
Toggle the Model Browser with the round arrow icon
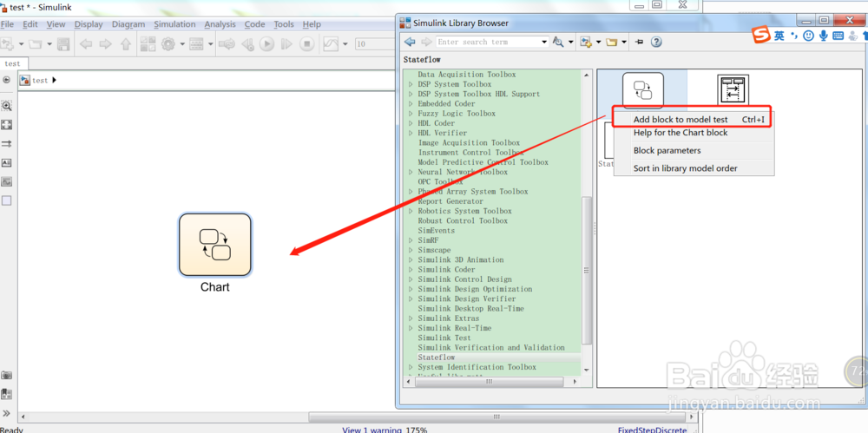click(x=7, y=80)
